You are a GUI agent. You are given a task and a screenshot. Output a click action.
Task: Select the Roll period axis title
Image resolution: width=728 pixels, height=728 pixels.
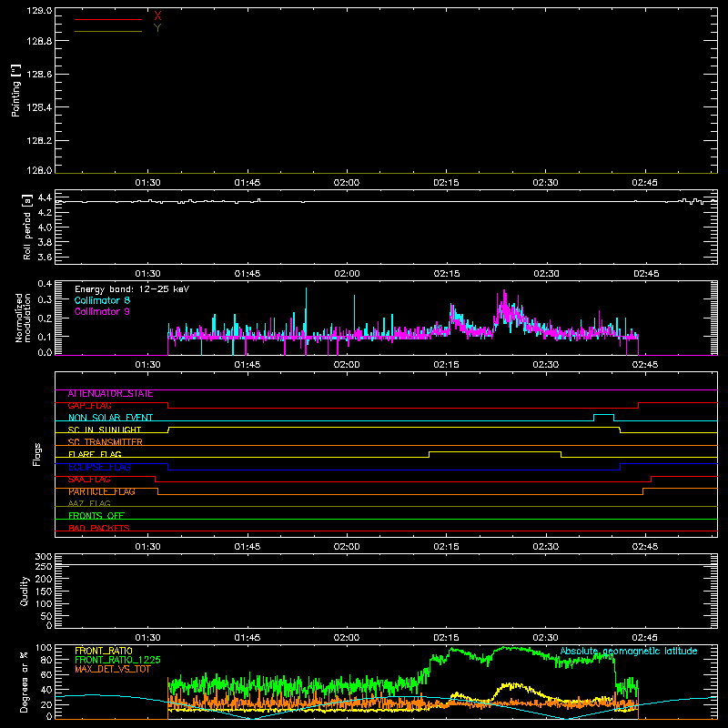click(x=26, y=227)
